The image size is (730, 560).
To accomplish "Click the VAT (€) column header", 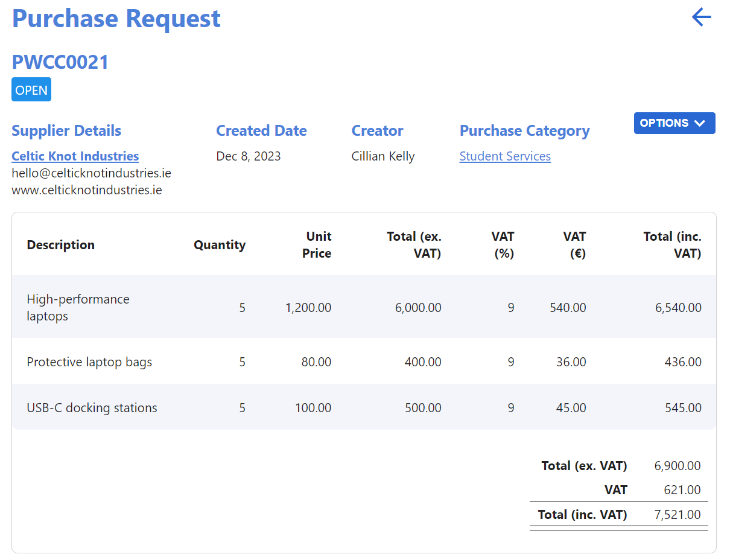I will 574,245.
